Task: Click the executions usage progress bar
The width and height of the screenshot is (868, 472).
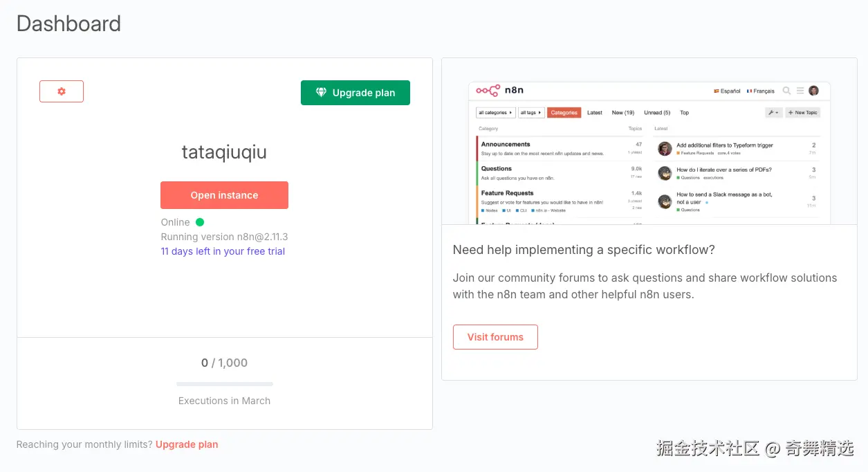Action: tap(225, 383)
